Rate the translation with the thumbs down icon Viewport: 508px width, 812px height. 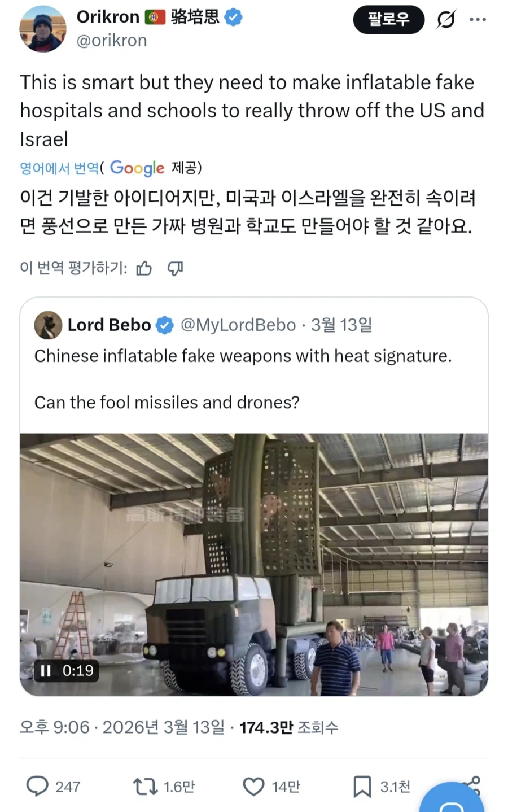click(x=174, y=269)
